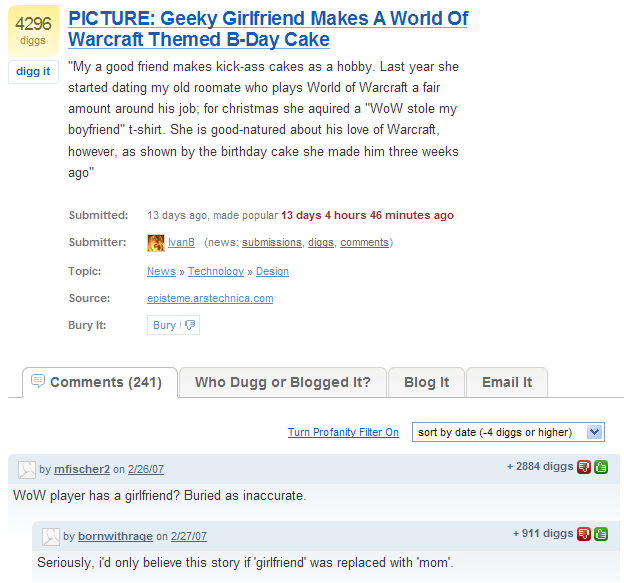Click the thumbs-down icon on mfischer2's comment
The height and width of the screenshot is (583, 624).
[584, 467]
